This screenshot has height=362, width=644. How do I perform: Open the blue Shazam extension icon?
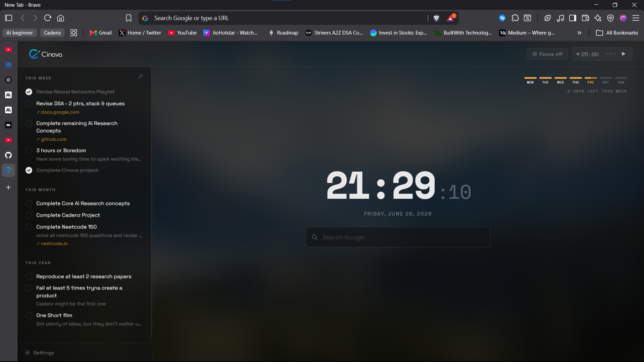coord(502,18)
